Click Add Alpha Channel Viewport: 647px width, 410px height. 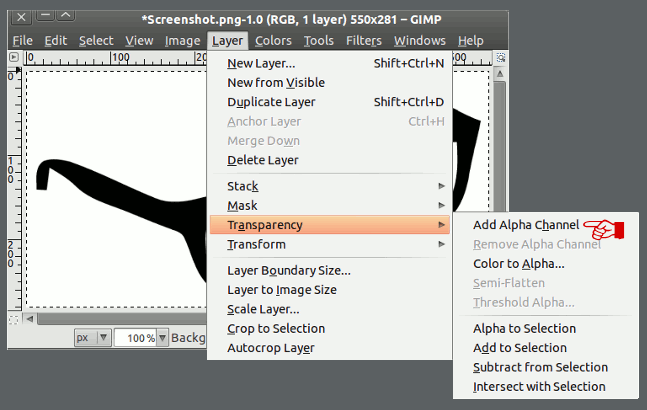545,225
